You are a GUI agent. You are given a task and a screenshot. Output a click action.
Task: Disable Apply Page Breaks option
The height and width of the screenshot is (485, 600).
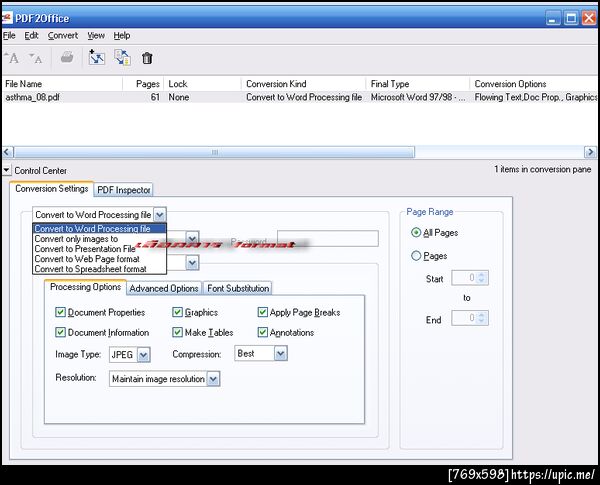click(x=262, y=312)
